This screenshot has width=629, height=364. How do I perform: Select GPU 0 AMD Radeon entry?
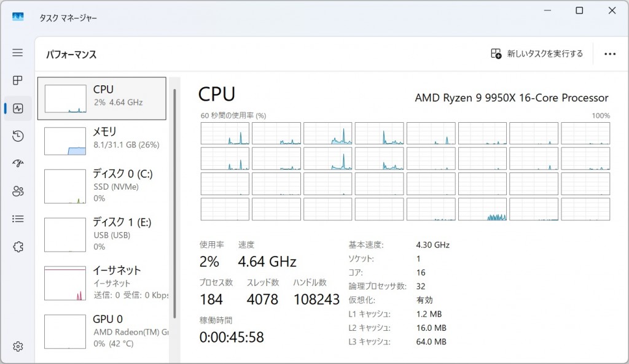pos(102,331)
